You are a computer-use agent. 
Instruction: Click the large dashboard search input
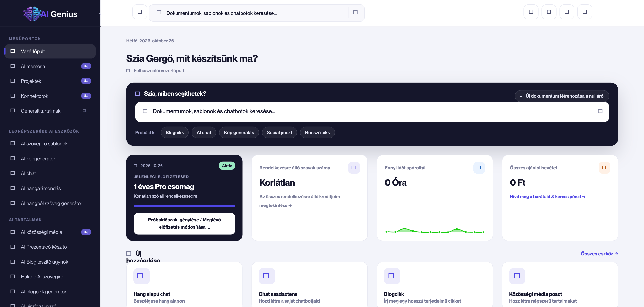[372, 112]
